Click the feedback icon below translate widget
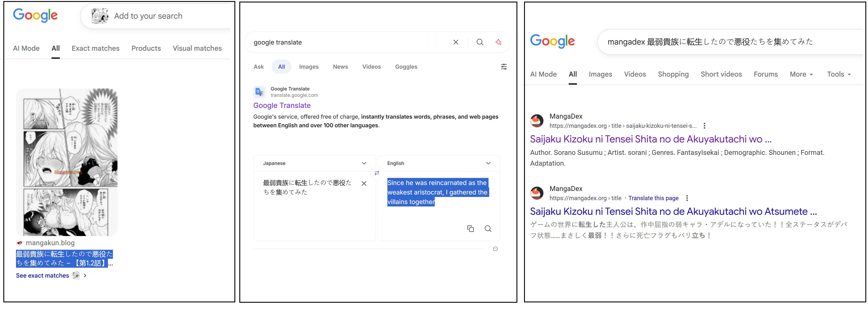 (495, 249)
